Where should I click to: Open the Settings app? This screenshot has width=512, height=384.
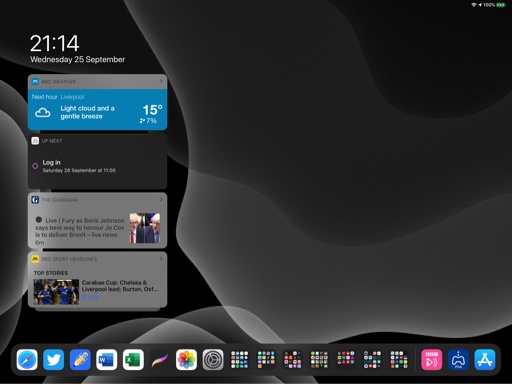tap(213, 360)
